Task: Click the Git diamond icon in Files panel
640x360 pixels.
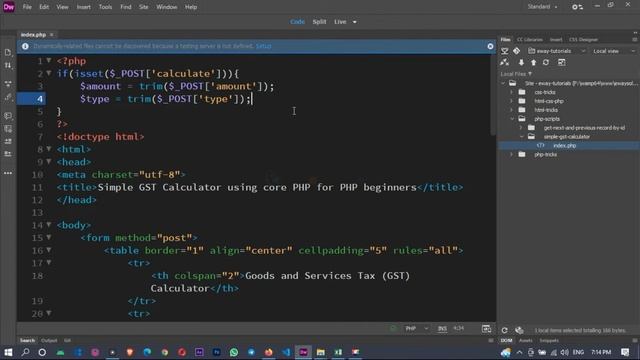Action: [517, 51]
